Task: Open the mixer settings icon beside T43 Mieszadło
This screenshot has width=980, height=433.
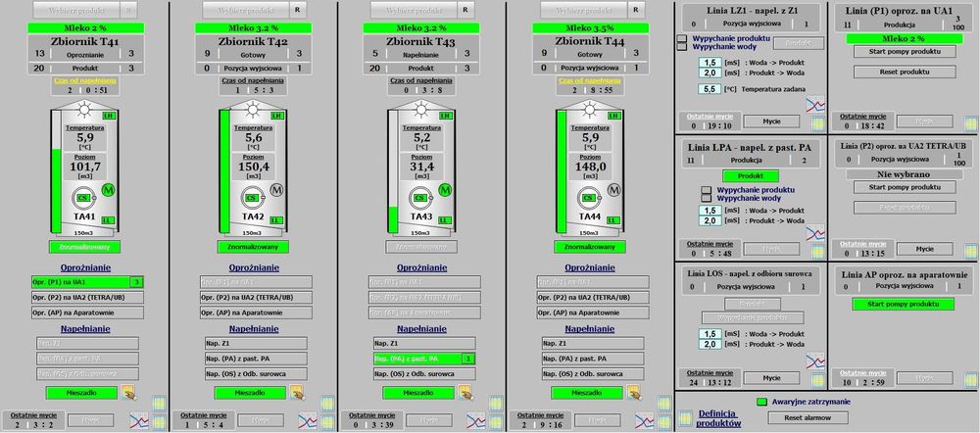Action: click(x=465, y=393)
